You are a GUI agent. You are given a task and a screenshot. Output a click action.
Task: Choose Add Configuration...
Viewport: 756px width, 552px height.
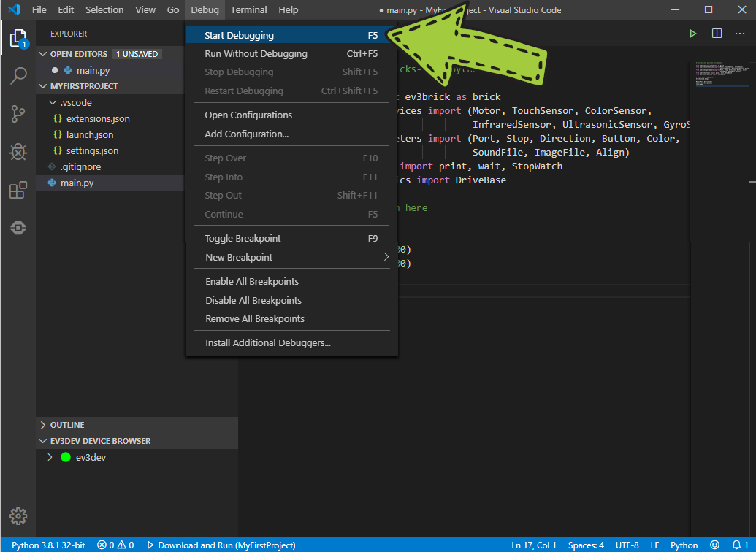click(291, 134)
